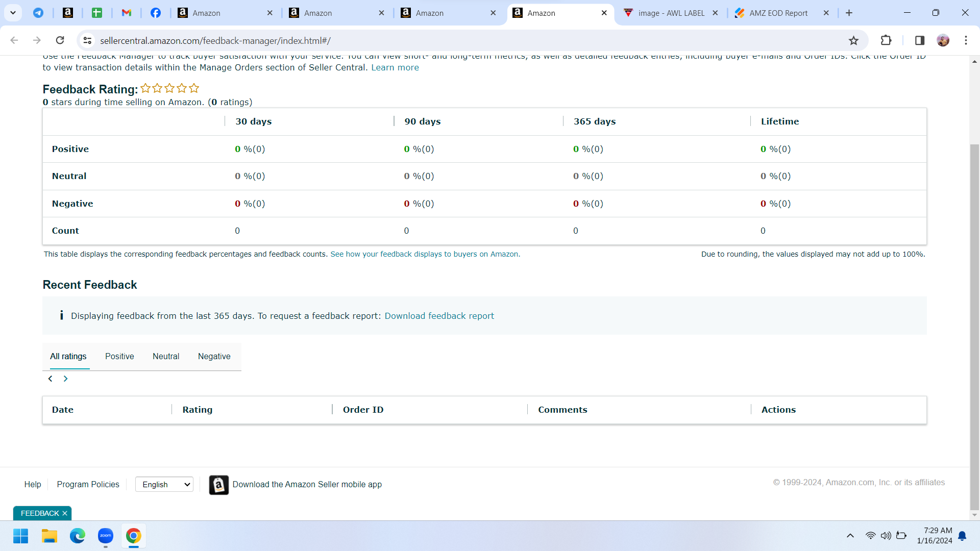Open the Chrome three-dot menu

click(x=966, y=40)
